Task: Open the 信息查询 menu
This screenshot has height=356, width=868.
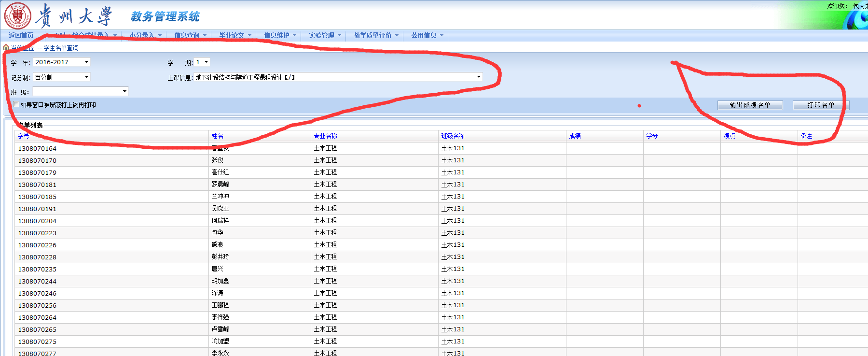Action: [x=190, y=35]
